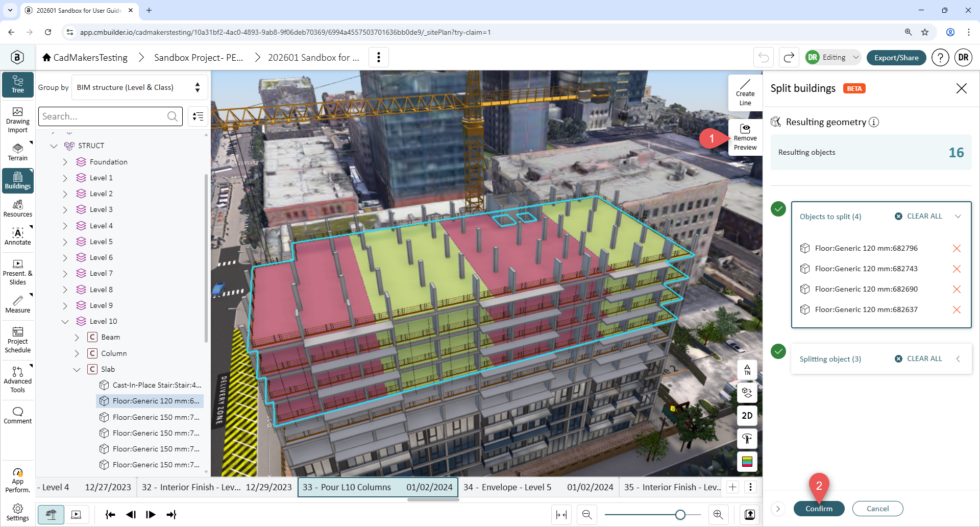This screenshot has height=527, width=980.
Task: Select the Measure tool
Action: pos(18,304)
